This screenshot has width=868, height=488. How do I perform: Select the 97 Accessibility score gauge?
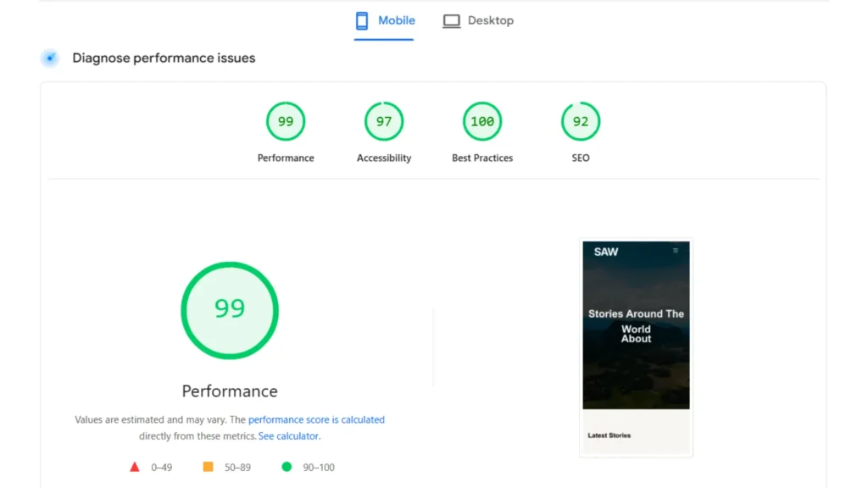tap(384, 121)
